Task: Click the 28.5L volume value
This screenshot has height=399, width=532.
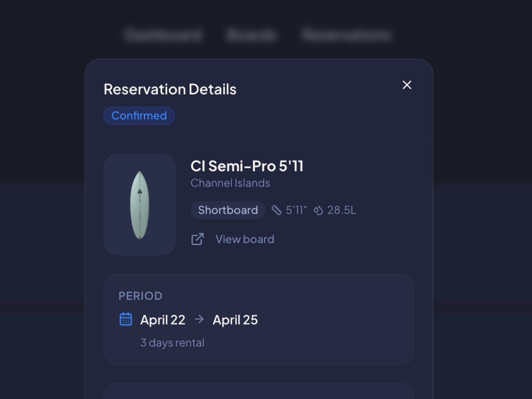Action: tap(341, 210)
